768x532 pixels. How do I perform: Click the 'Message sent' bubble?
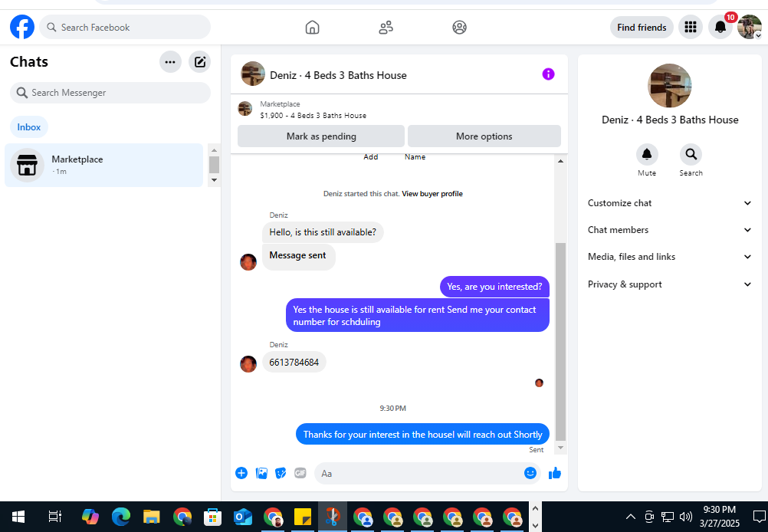298,256
